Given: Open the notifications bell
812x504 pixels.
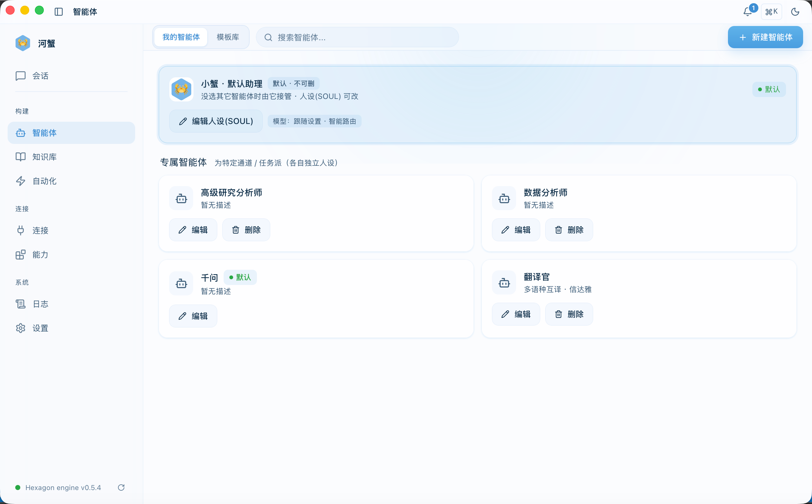Looking at the screenshot, I should point(748,12).
